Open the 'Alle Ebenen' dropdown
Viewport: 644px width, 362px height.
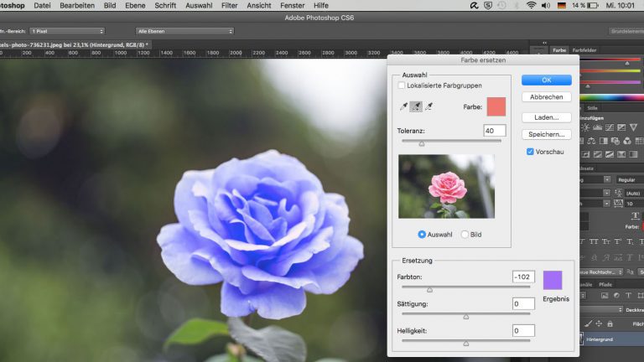coord(184,31)
